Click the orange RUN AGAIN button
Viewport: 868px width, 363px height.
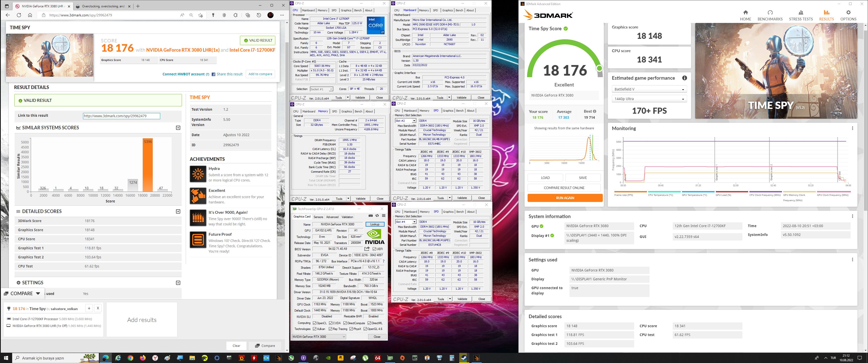(x=565, y=198)
